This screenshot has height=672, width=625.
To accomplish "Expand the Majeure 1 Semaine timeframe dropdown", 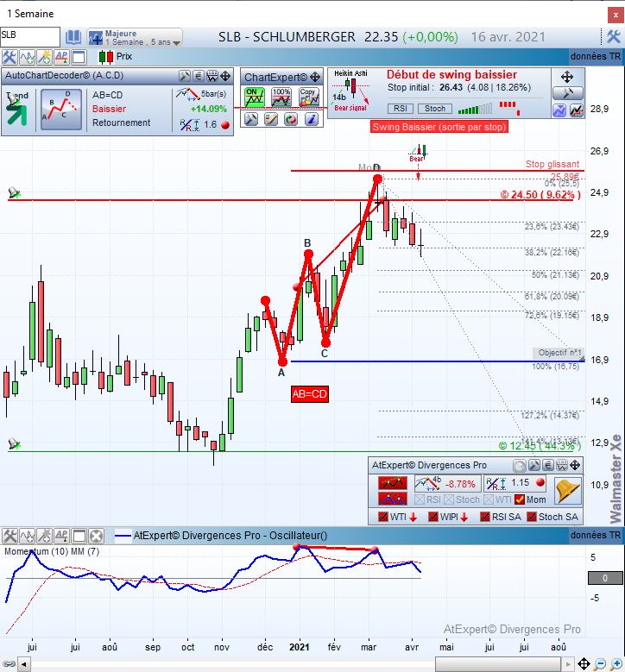I will click(x=135, y=37).
